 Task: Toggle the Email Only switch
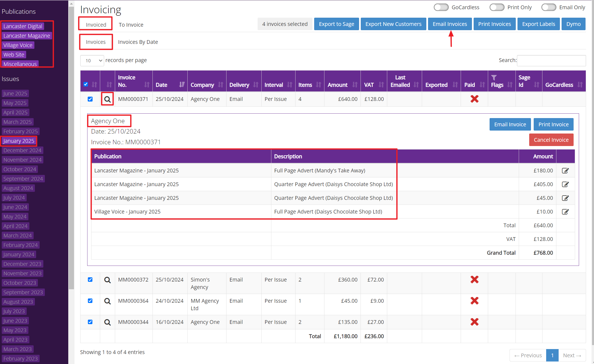pos(549,7)
